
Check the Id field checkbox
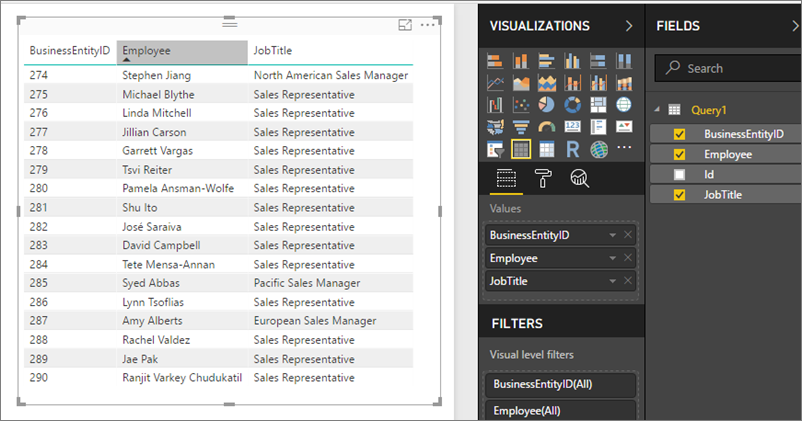coord(680,174)
